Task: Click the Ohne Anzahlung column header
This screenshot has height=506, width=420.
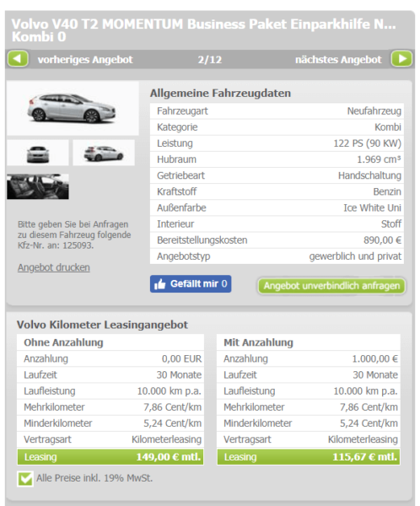Action: tap(63, 342)
